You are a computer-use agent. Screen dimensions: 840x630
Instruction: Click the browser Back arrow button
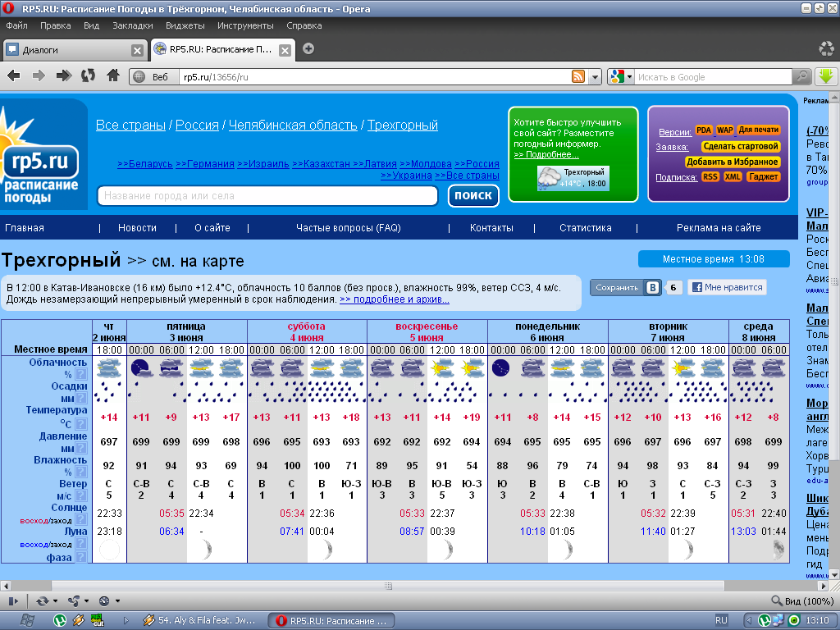tap(13, 76)
